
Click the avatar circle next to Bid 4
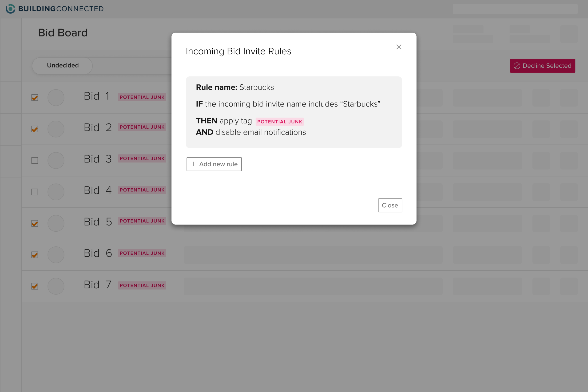(x=56, y=192)
